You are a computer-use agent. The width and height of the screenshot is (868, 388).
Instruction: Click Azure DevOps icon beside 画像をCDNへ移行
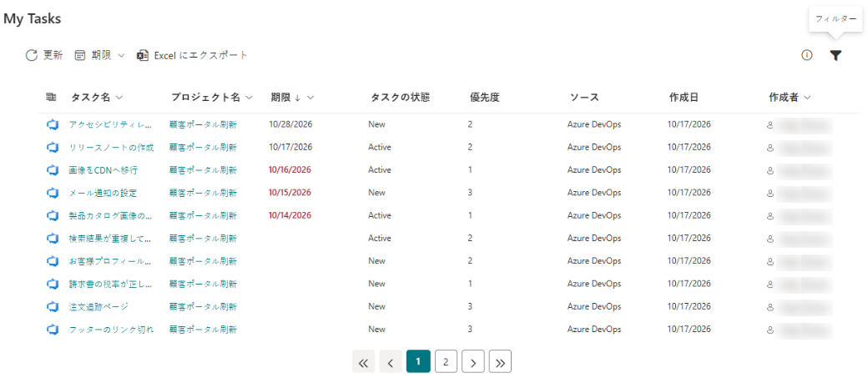[x=52, y=170]
